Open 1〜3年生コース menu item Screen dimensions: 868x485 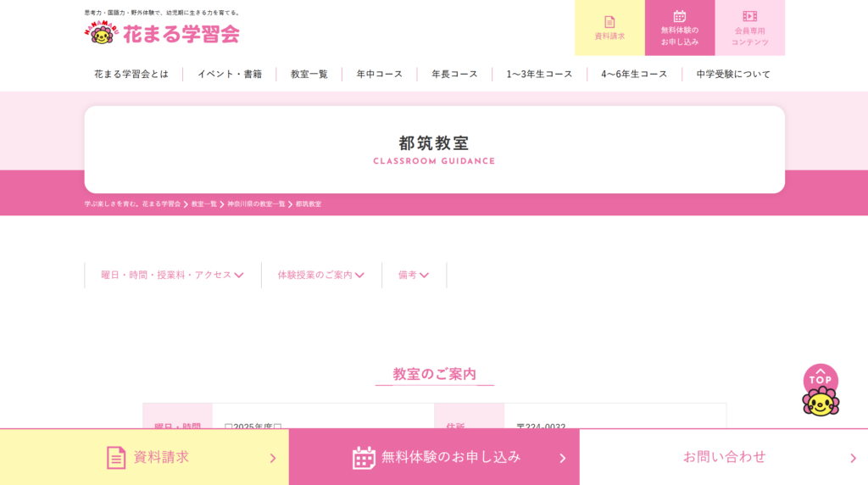coord(539,74)
